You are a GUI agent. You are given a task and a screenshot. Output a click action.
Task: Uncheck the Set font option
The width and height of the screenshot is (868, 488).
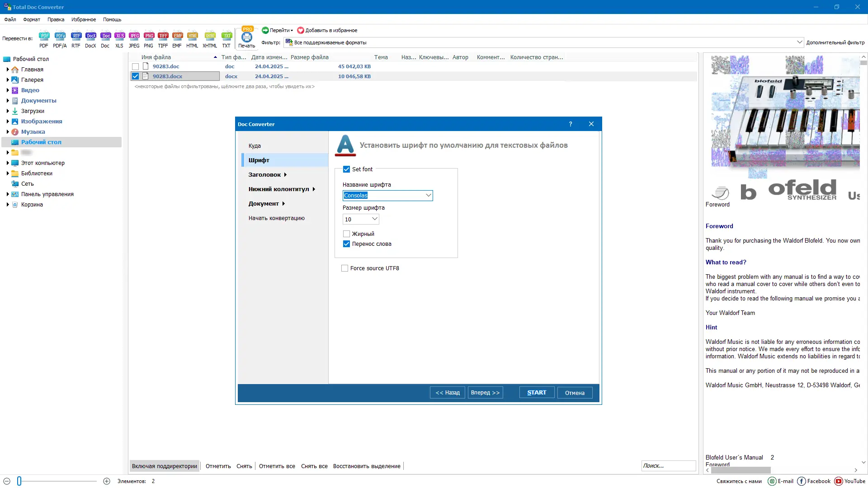[x=346, y=169]
